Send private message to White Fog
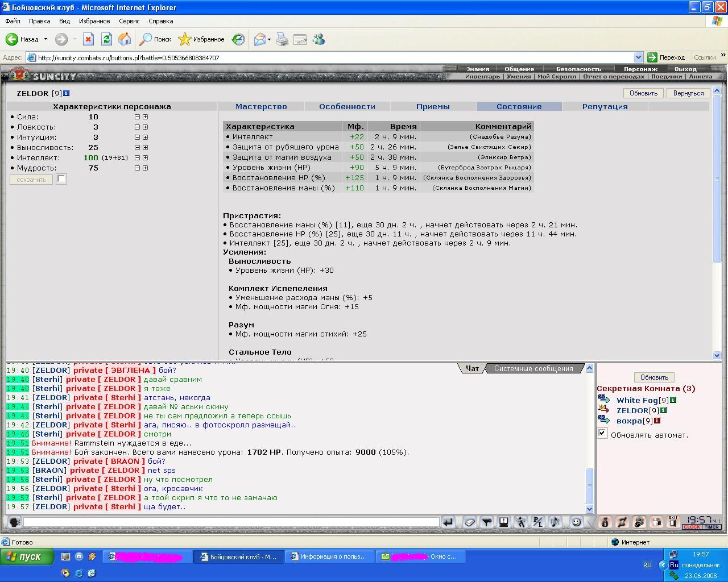Viewport: 728px width, 582px height. tap(603, 400)
